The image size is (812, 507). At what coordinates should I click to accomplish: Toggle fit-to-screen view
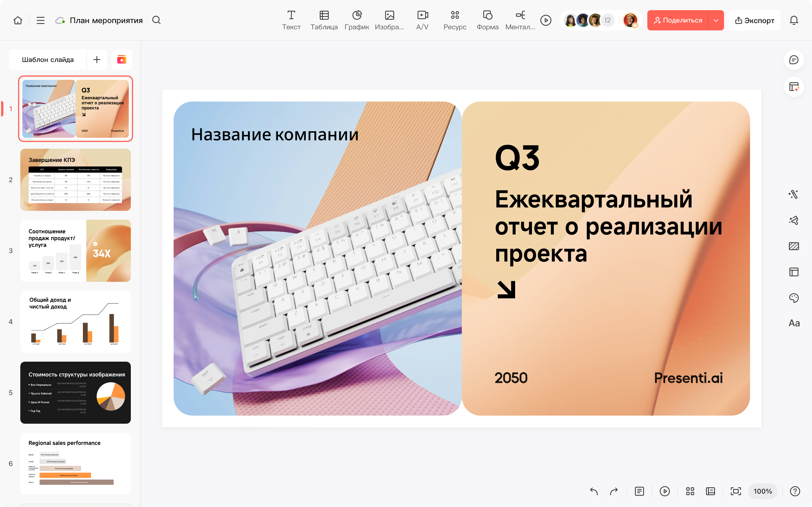[736, 491]
